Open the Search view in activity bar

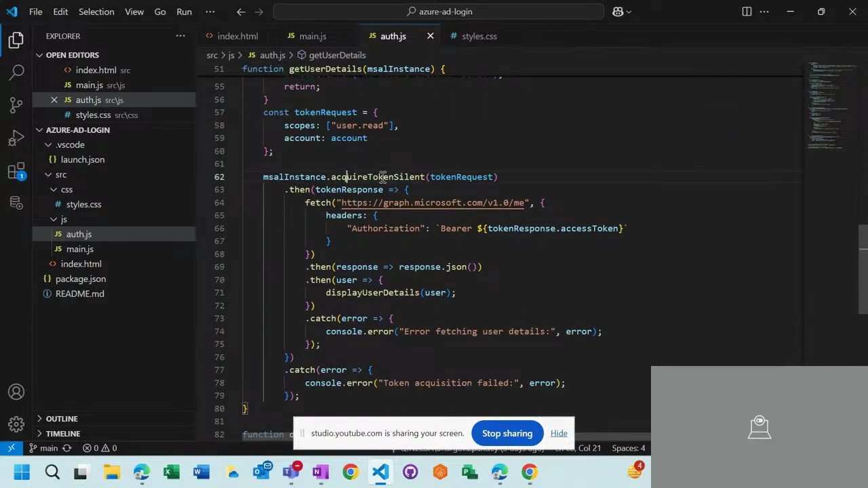coord(16,72)
